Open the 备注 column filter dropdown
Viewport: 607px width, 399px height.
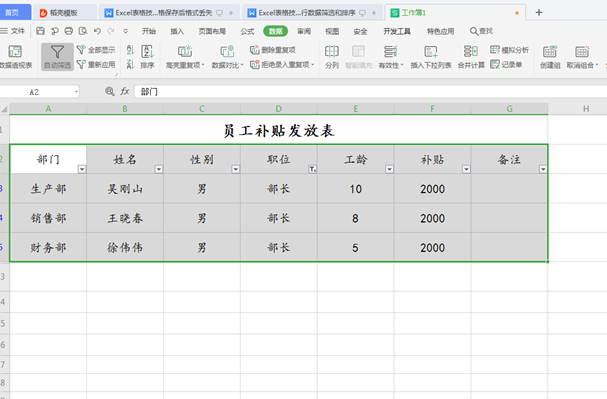[x=543, y=169]
